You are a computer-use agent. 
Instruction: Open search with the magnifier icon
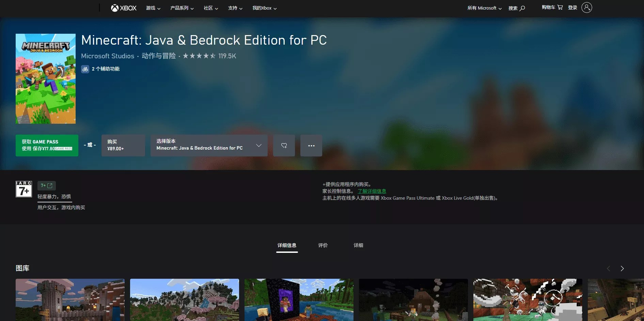522,8
